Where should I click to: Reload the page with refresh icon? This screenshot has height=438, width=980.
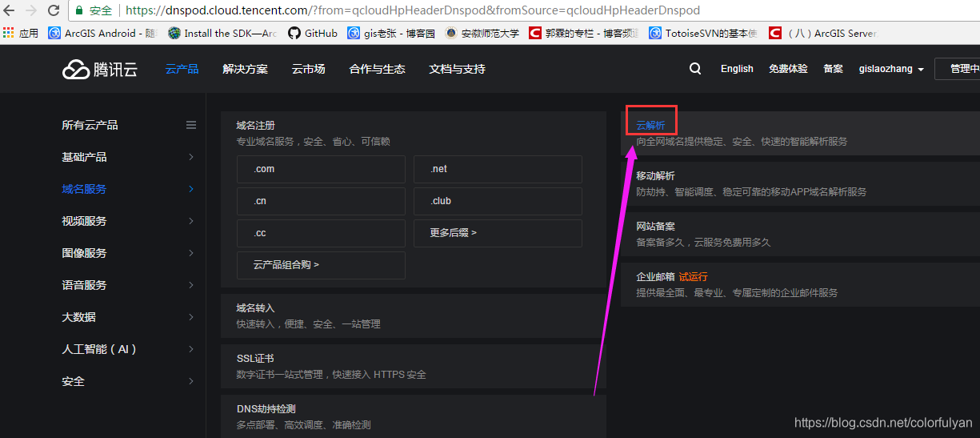pyautogui.click(x=54, y=10)
